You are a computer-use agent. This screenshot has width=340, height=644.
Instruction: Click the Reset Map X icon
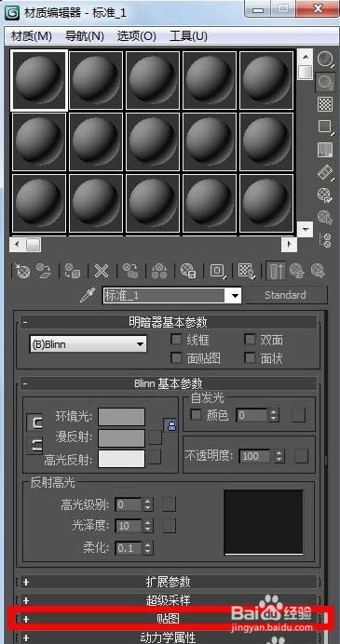click(x=102, y=271)
